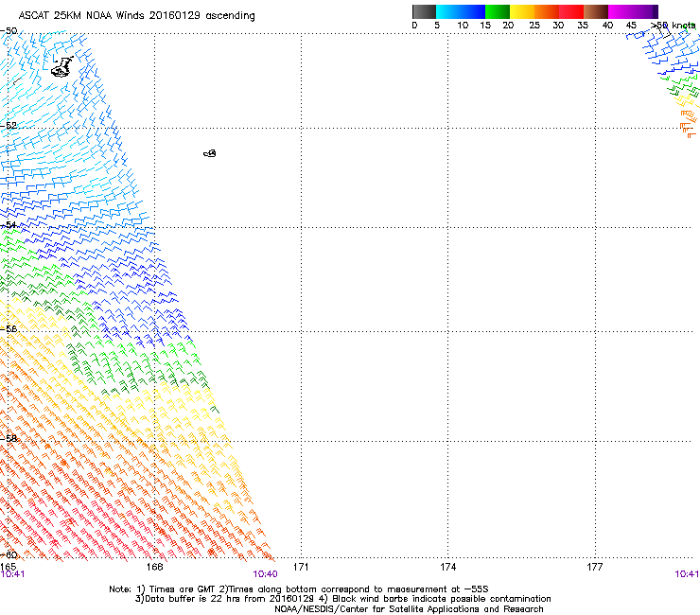The image size is (700, 615).
Task: Click the 168 longitude label
Action: click(154, 567)
